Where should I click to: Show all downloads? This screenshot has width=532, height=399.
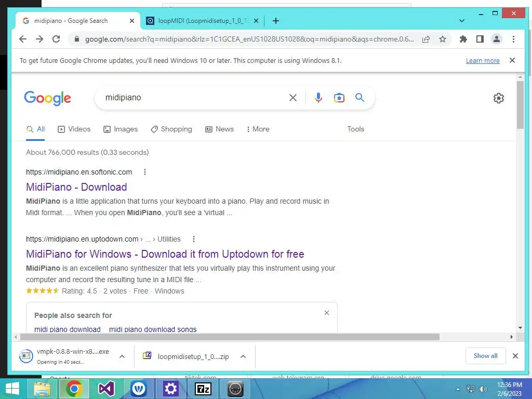pos(486,356)
